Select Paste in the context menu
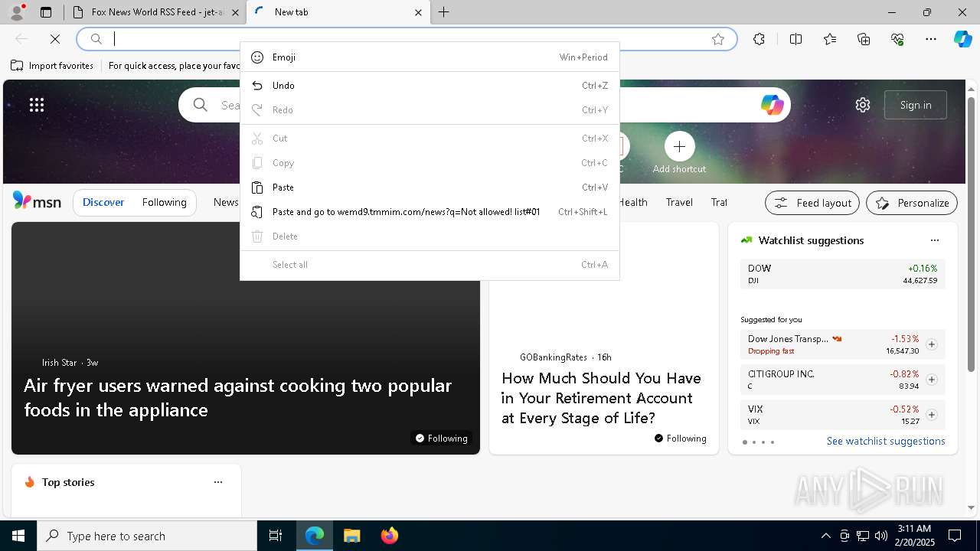980x551 pixels. [x=430, y=187]
